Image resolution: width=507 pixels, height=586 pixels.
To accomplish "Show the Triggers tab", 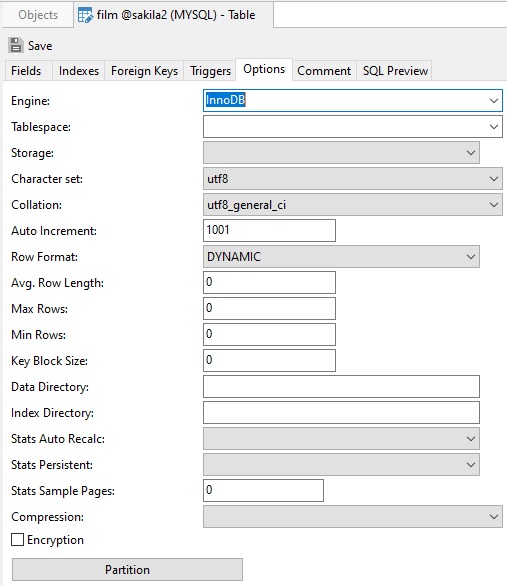I will (210, 70).
